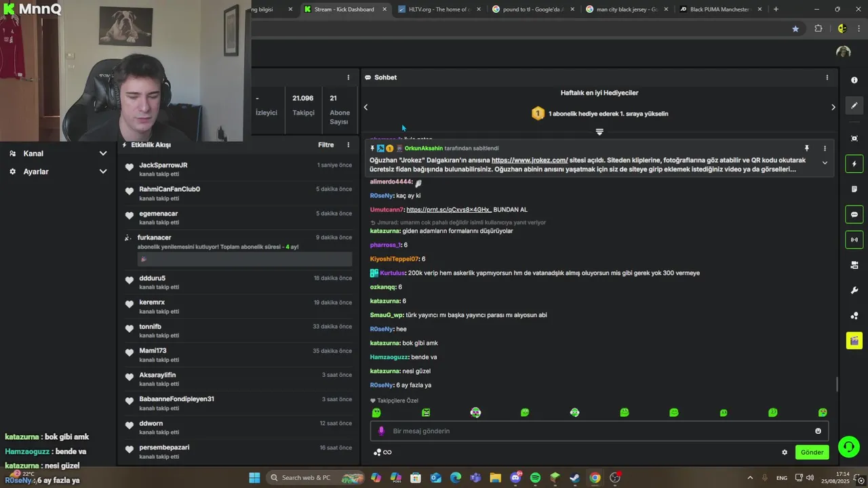The image size is (868, 488).
Task: Show next gifters with right arrow
Action: point(833,107)
